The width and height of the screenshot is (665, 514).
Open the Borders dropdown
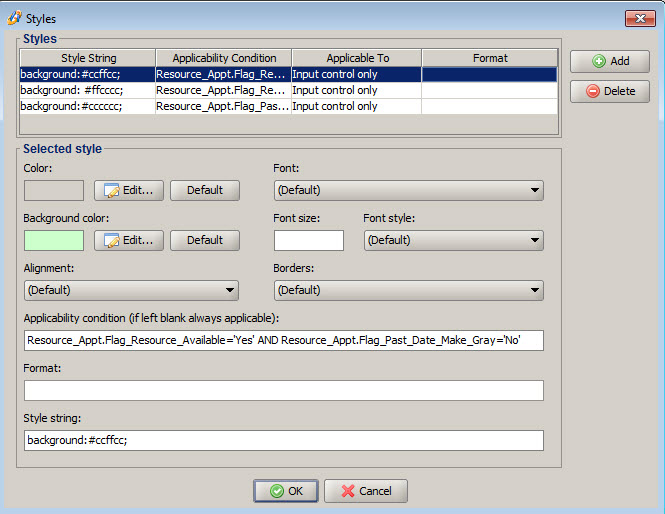click(408, 291)
